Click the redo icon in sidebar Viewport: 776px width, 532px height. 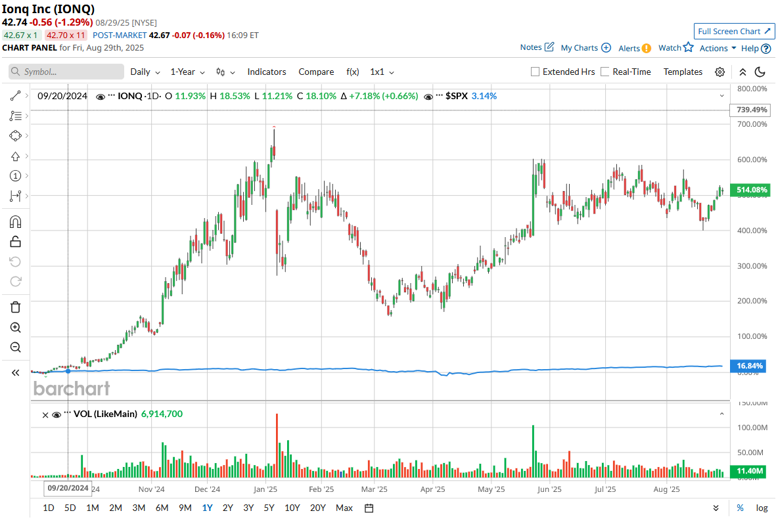(x=15, y=281)
